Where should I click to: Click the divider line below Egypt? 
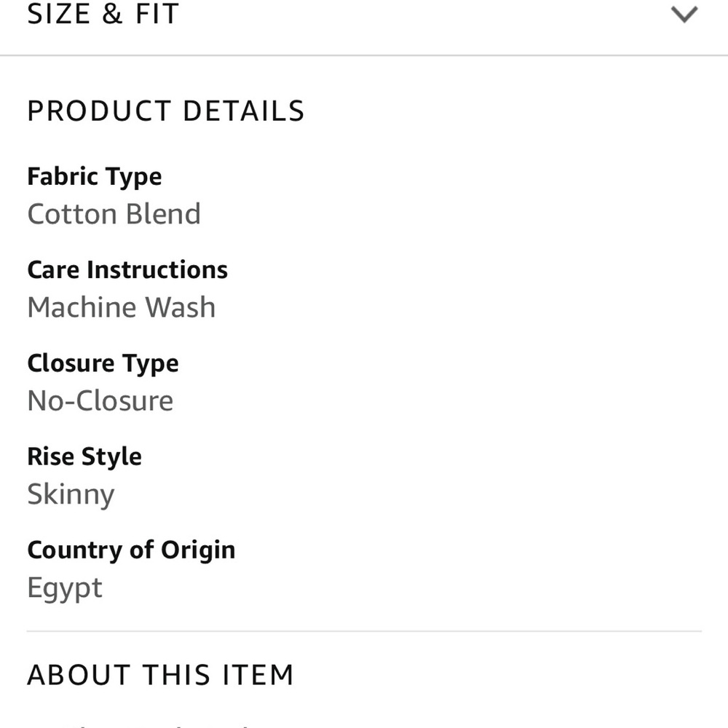[364, 630]
